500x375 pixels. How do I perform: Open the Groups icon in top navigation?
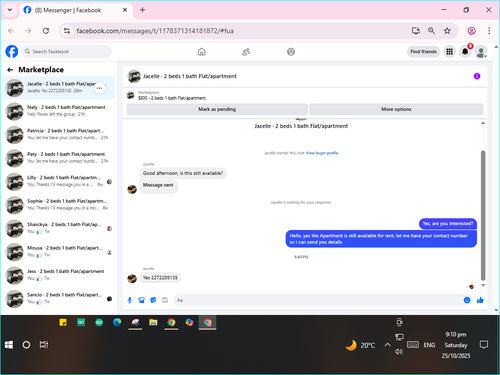tap(291, 52)
